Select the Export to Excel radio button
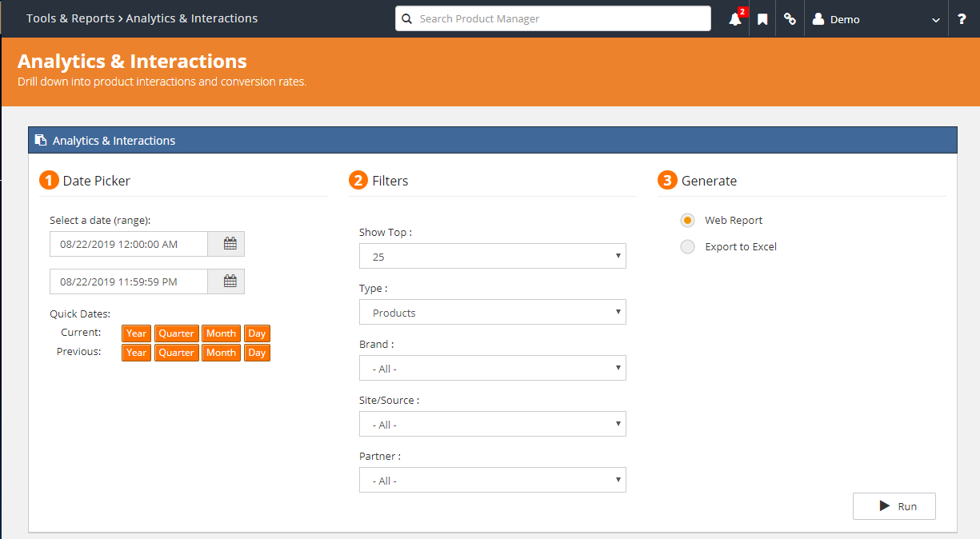The height and width of the screenshot is (539, 980). [x=687, y=246]
